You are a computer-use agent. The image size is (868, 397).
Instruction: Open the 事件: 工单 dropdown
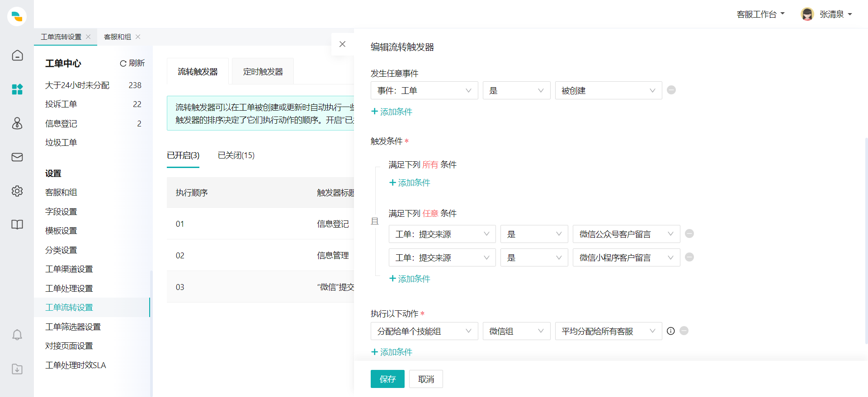coord(424,90)
